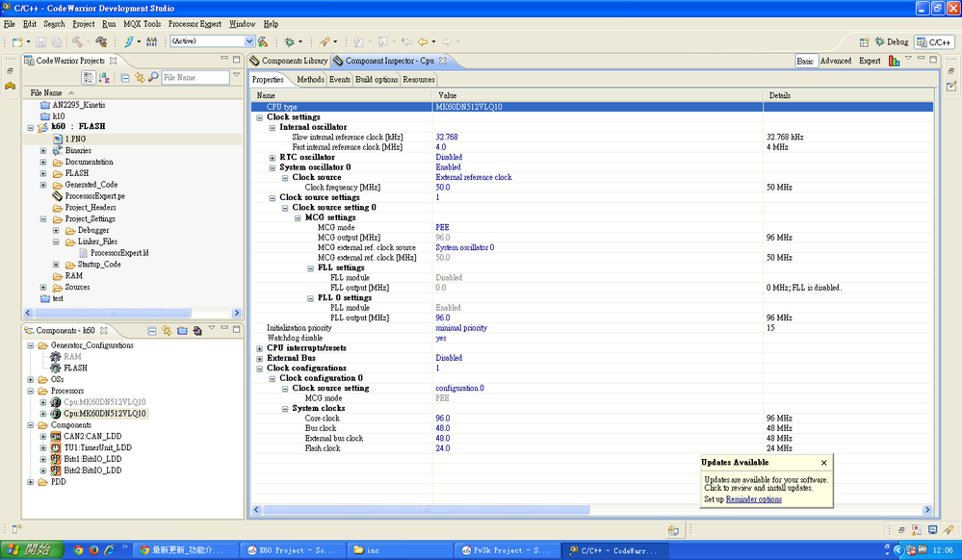Collapse the Clock settings group
The height and width of the screenshot is (560, 962).
[260, 117]
